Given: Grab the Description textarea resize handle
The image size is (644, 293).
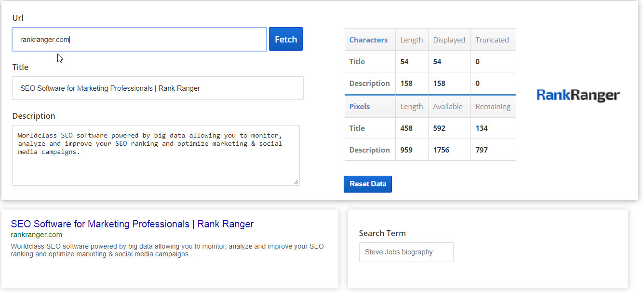Looking at the screenshot, I should coord(296,182).
